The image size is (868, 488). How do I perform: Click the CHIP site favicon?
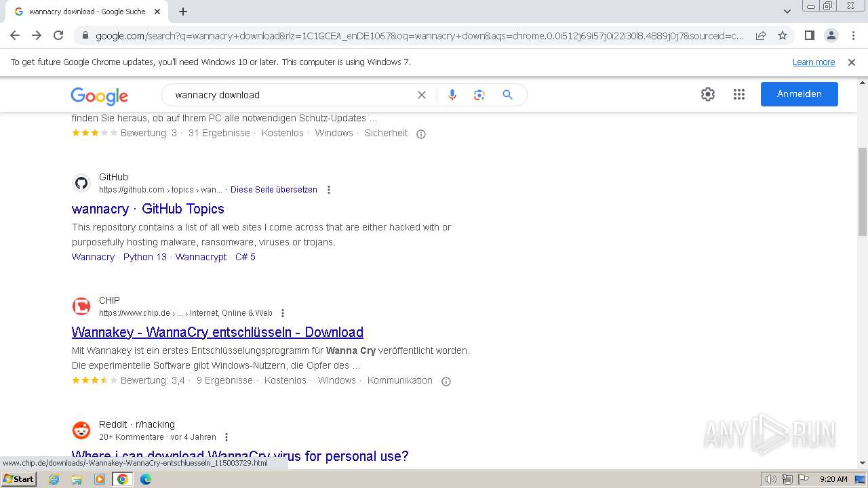pyautogui.click(x=81, y=306)
